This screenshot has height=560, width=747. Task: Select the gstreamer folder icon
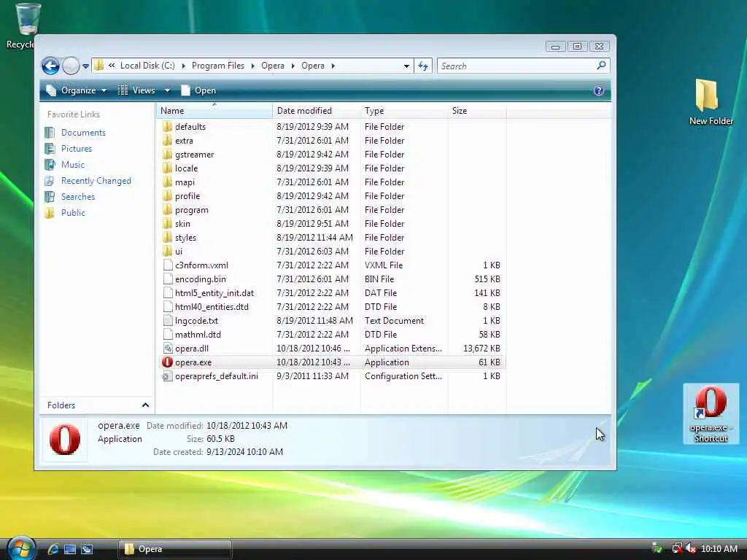click(x=167, y=155)
